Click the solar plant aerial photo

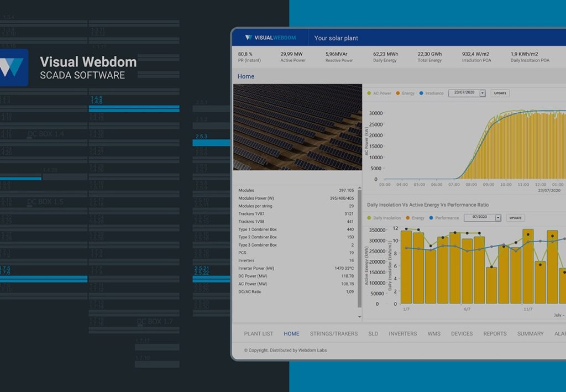(x=297, y=127)
